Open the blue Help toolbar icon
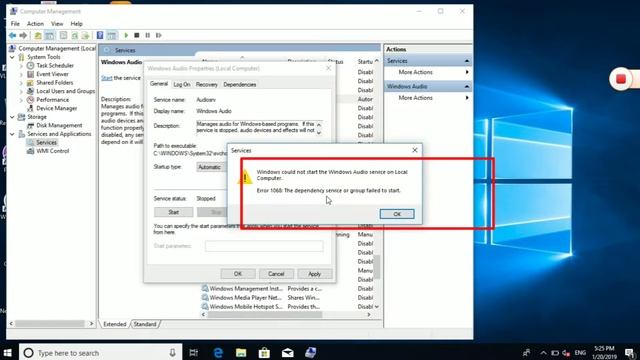The width and height of the screenshot is (640, 360). (100, 36)
